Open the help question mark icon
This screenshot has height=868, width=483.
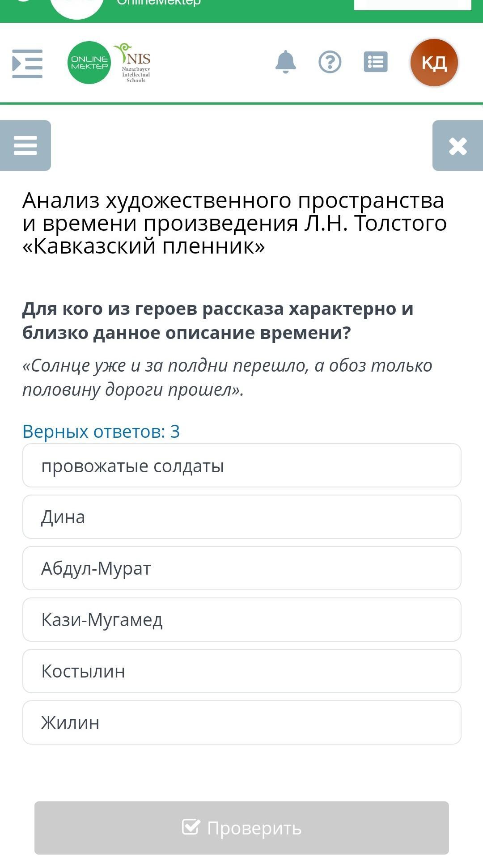pyautogui.click(x=330, y=62)
